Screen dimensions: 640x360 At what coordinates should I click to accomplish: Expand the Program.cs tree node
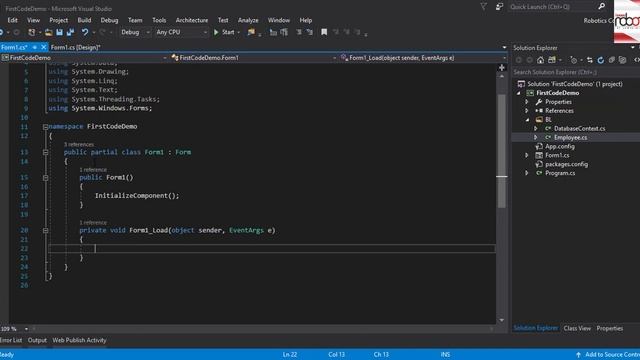pyautogui.click(x=527, y=173)
